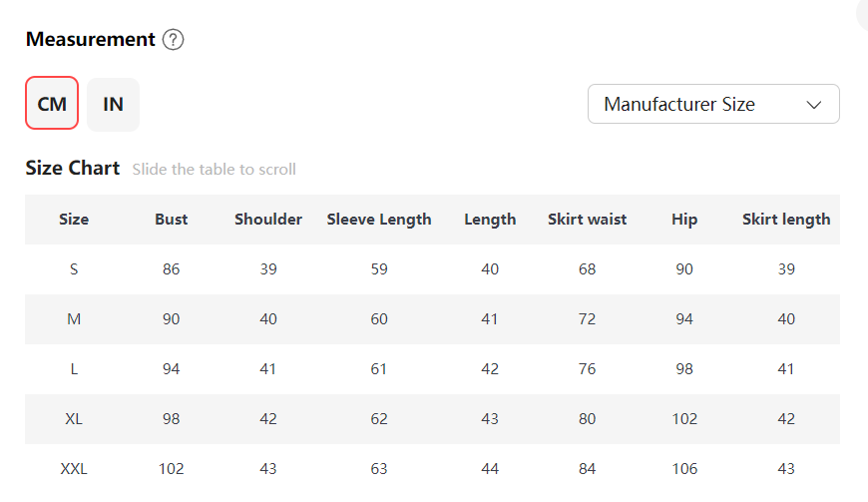Click the M size row label

point(74,319)
